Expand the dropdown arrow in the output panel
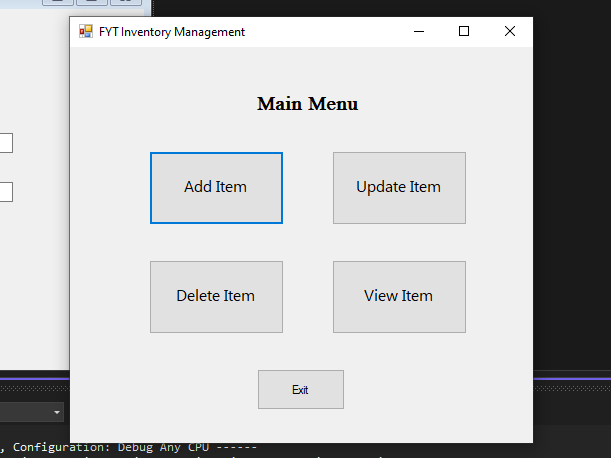The width and height of the screenshot is (611, 458). (57, 412)
